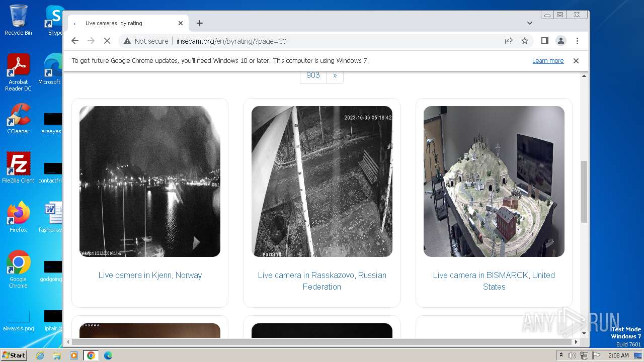Follow the Live camera in Kjenn, Norway link
Image resolution: width=644 pixels, height=362 pixels.
pyautogui.click(x=150, y=276)
